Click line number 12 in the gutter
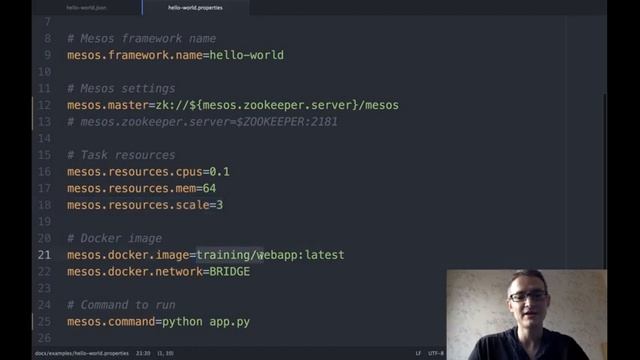The width and height of the screenshot is (640, 360). click(x=44, y=105)
